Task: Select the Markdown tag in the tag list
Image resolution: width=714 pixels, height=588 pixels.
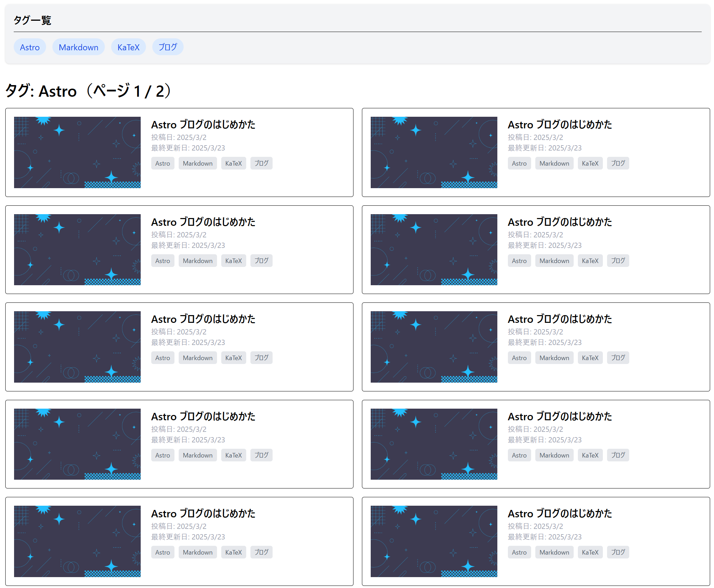Action: click(78, 47)
